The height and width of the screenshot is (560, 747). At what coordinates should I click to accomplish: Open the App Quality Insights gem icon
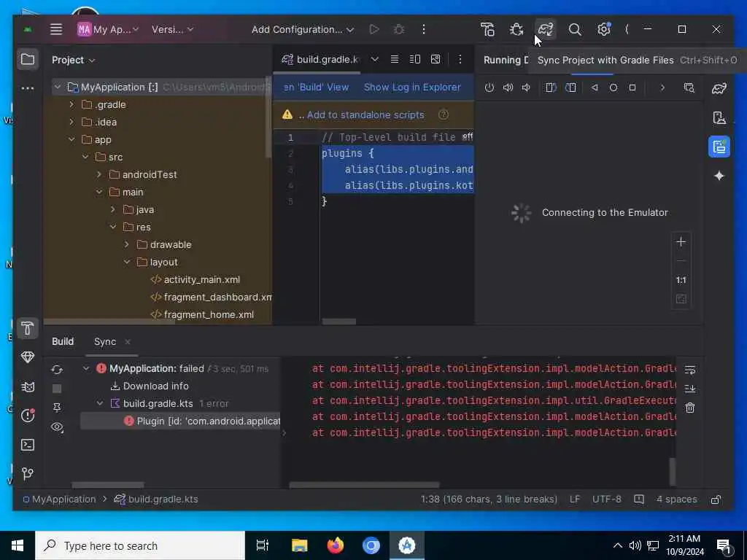28,357
